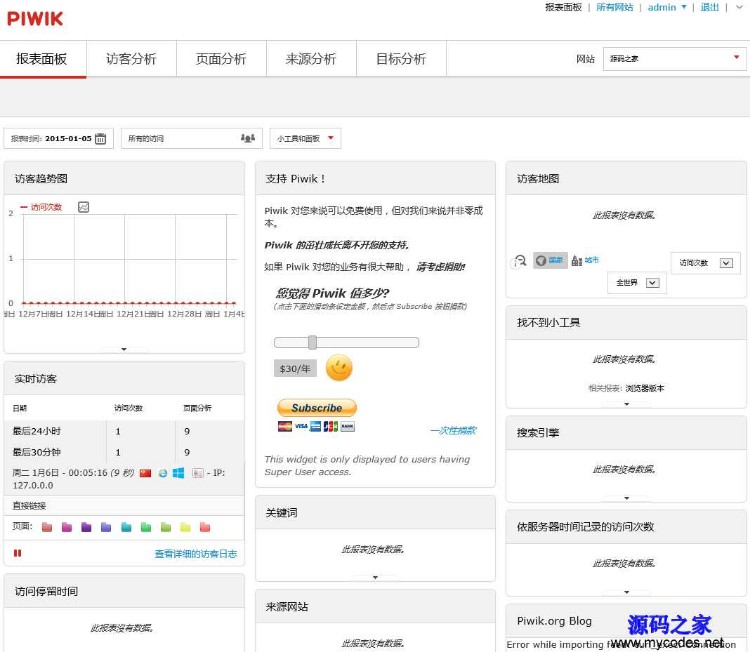This screenshot has width=750, height=652.
Task: Click the segment visitors icon
Action: (x=247, y=138)
